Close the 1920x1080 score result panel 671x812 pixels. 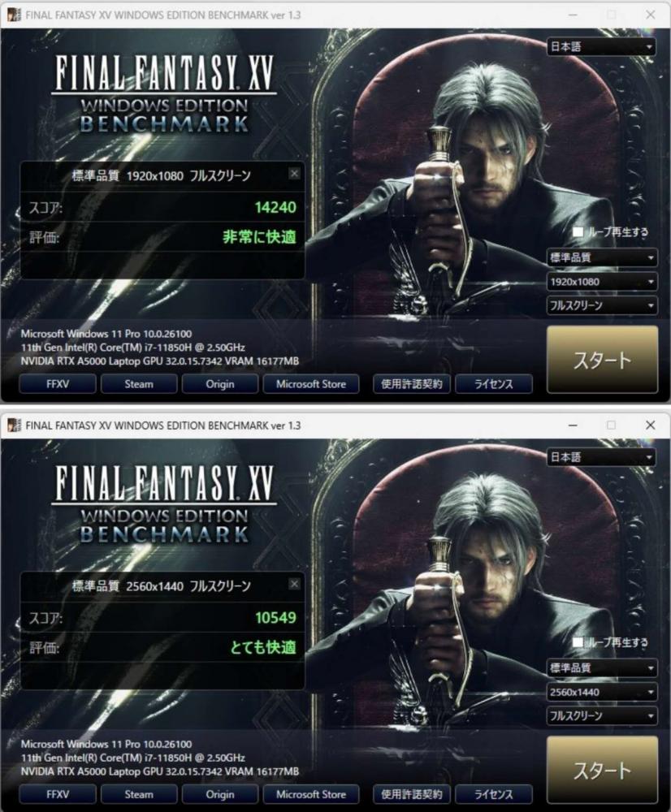(294, 174)
